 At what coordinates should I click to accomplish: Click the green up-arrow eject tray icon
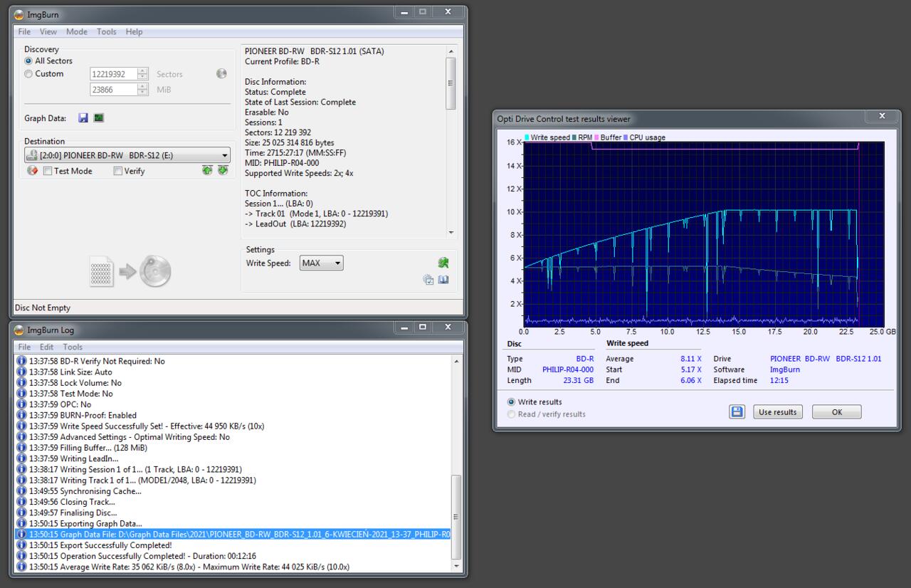[x=207, y=170]
